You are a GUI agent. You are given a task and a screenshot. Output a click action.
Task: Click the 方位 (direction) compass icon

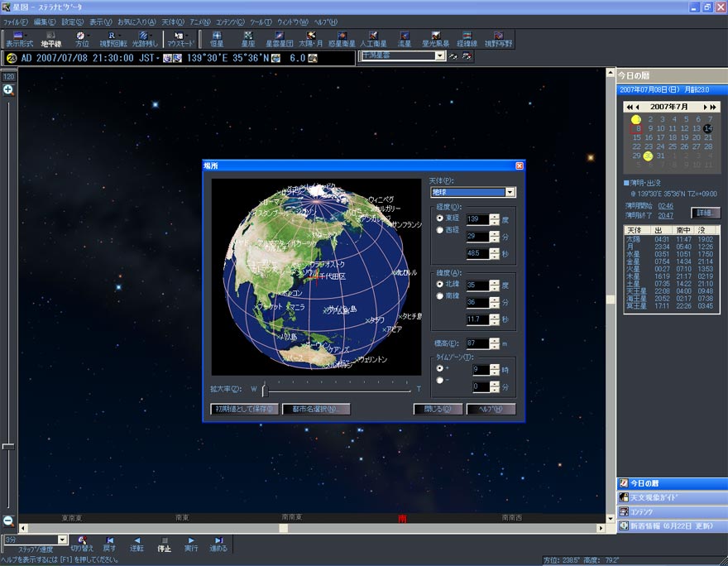(82, 38)
